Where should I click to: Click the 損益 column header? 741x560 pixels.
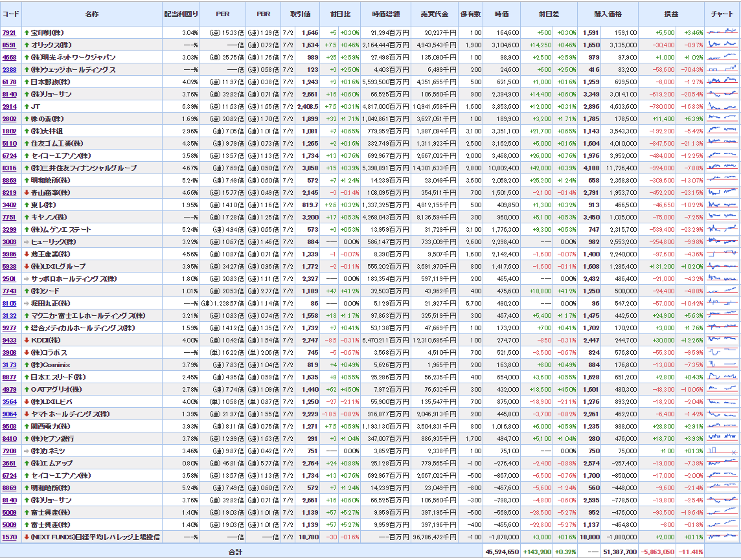click(671, 14)
